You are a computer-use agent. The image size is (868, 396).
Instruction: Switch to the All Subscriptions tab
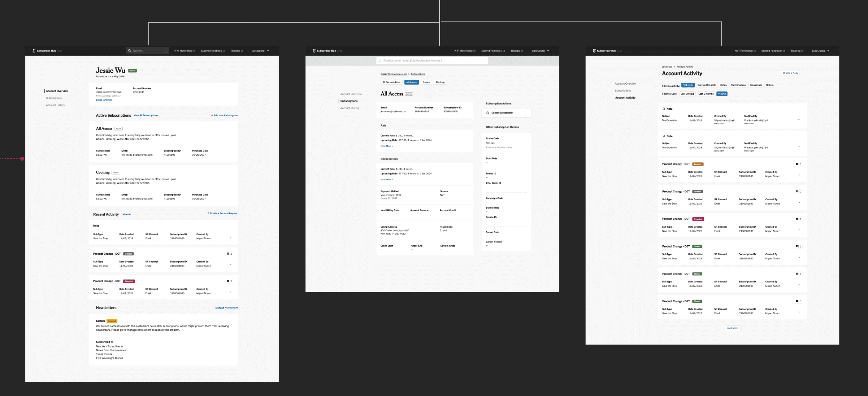click(x=391, y=82)
